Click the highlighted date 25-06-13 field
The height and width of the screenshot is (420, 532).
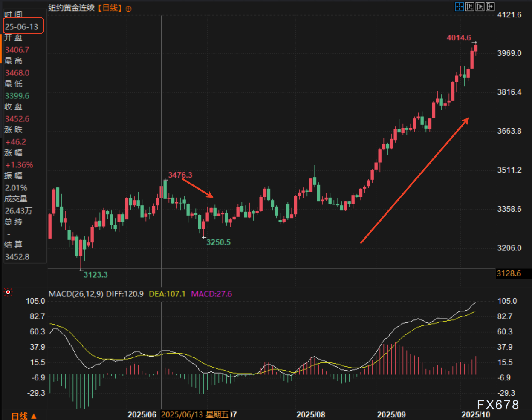tap(22, 27)
